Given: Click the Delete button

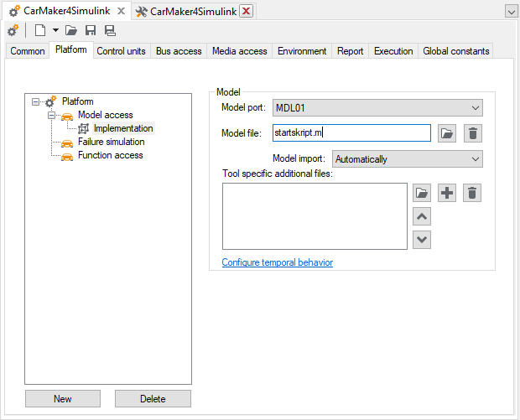Looking at the screenshot, I should pyautogui.click(x=153, y=398).
